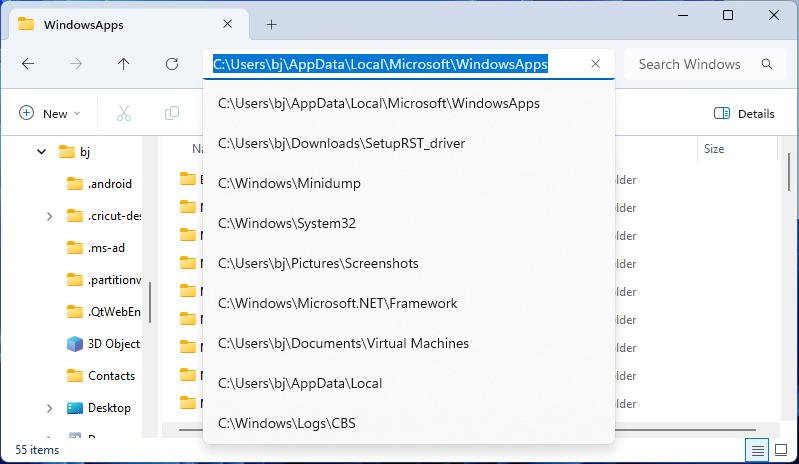
Task: Open 3D Objects in sidebar
Action: click(x=104, y=344)
